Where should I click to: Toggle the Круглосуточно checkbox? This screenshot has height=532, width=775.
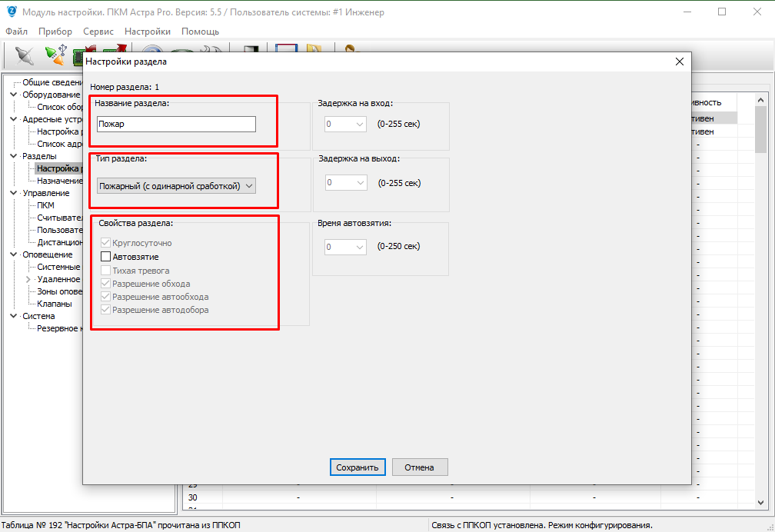point(106,243)
